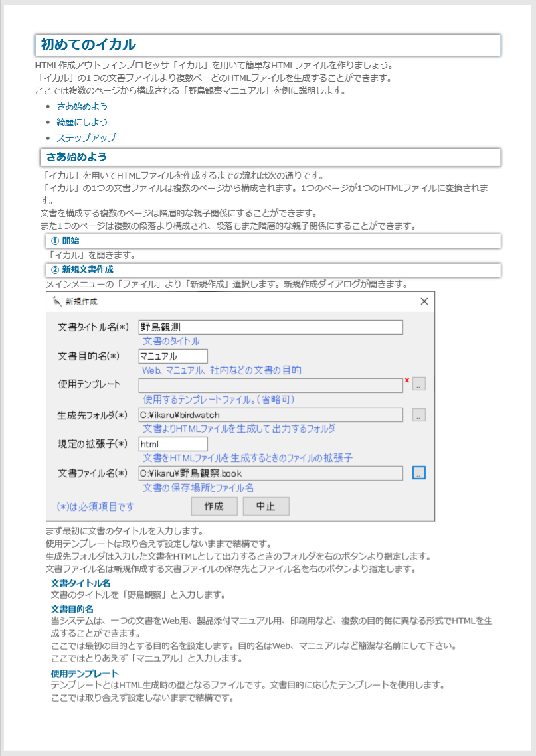The image size is (536, 756).
Task: Click the 文書ファイル名 path field
Action: pyautogui.click(x=270, y=473)
